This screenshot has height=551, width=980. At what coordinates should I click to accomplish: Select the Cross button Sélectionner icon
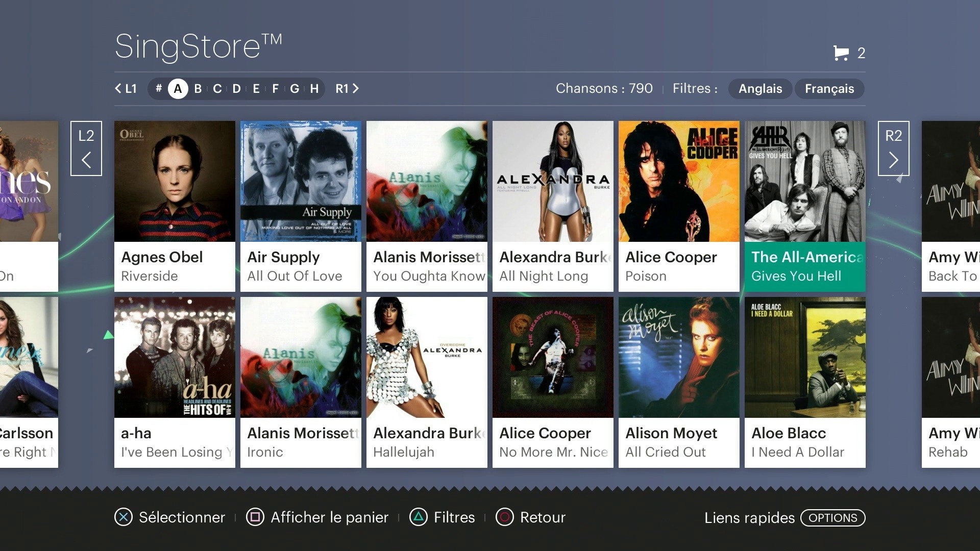coord(122,517)
